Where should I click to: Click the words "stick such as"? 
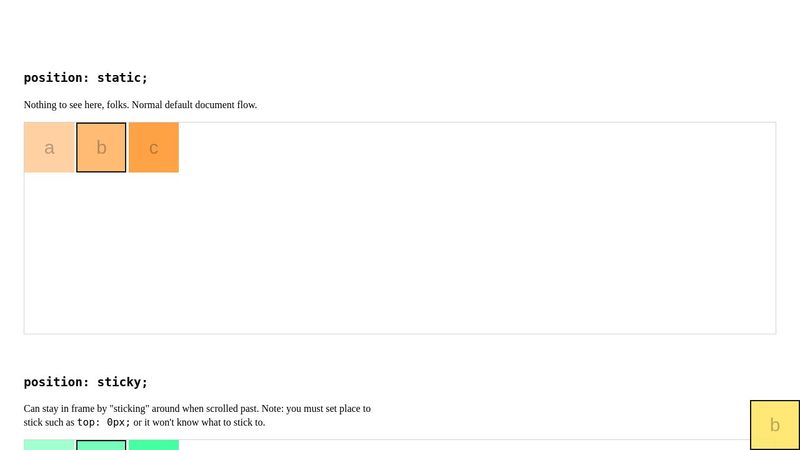pyautogui.click(x=48, y=422)
